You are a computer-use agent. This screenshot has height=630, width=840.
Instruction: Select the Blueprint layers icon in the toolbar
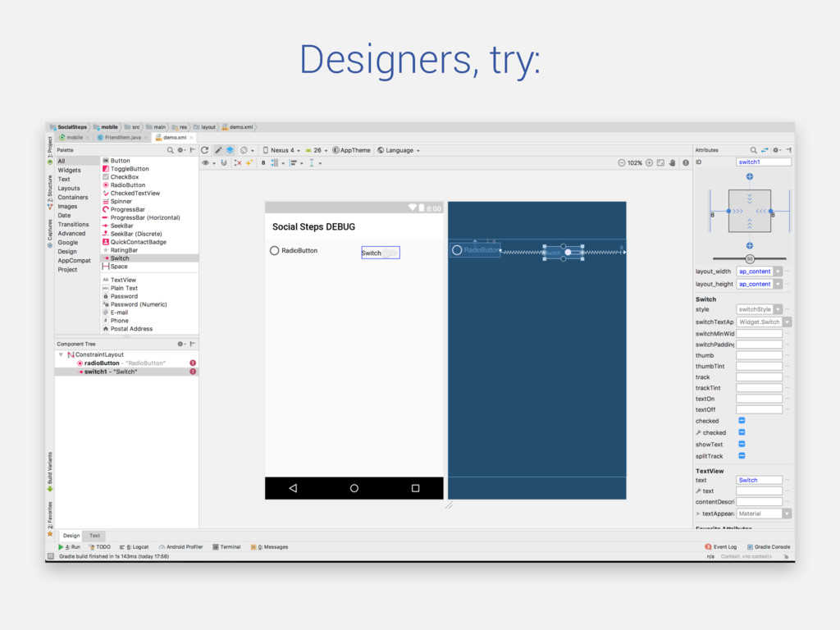pos(230,150)
